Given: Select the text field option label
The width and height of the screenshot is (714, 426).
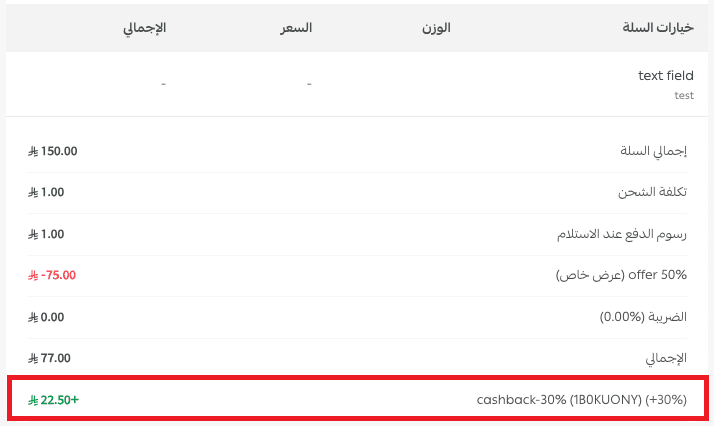Looking at the screenshot, I should (x=666, y=76).
